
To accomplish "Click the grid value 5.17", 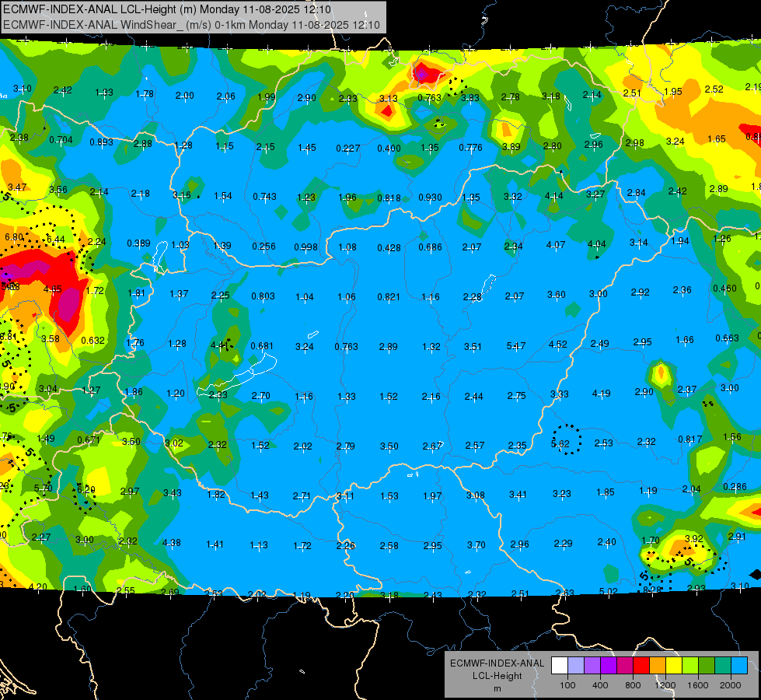I will 516,346.
